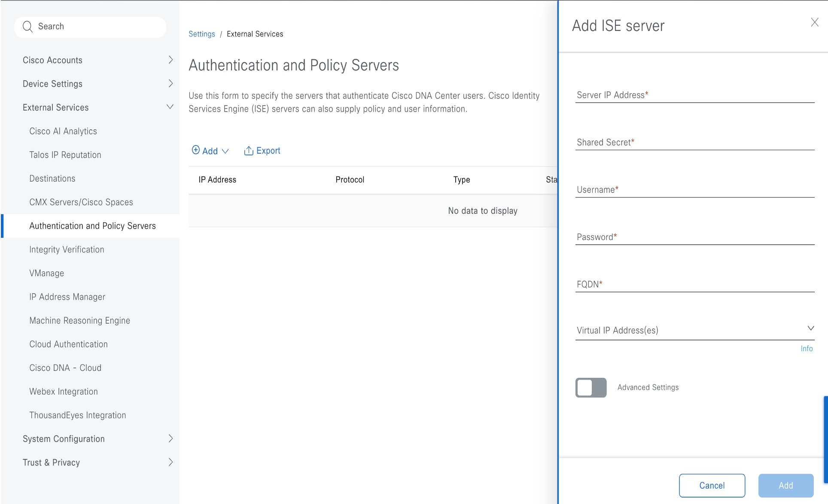
Task: Click the Cisco AI Analytics menu item
Action: click(x=63, y=131)
